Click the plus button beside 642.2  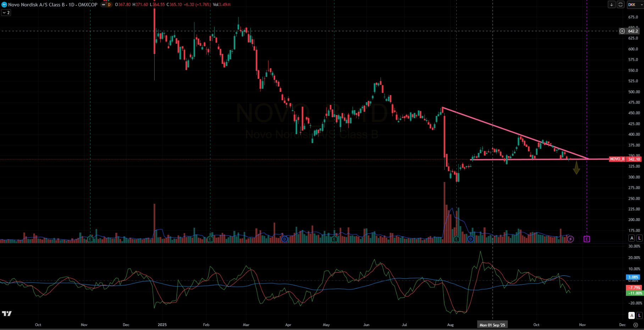pyautogui.click(x=622, y=31)
